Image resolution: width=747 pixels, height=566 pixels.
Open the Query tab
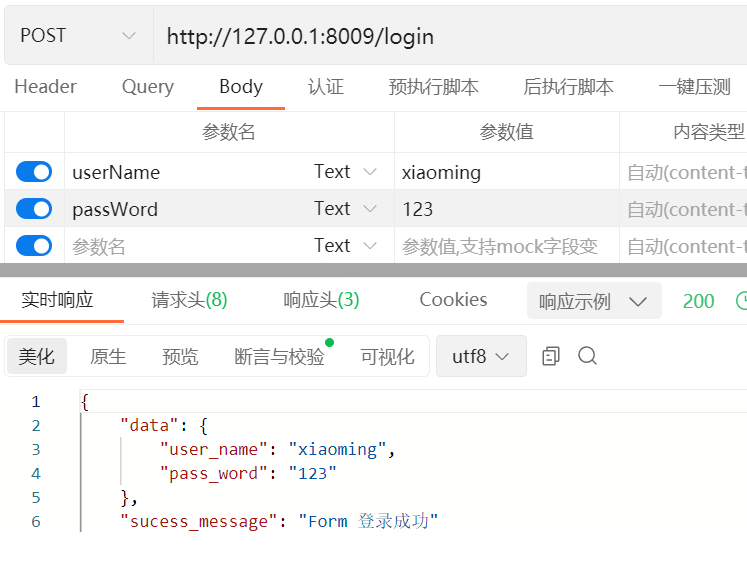(148, 87)
